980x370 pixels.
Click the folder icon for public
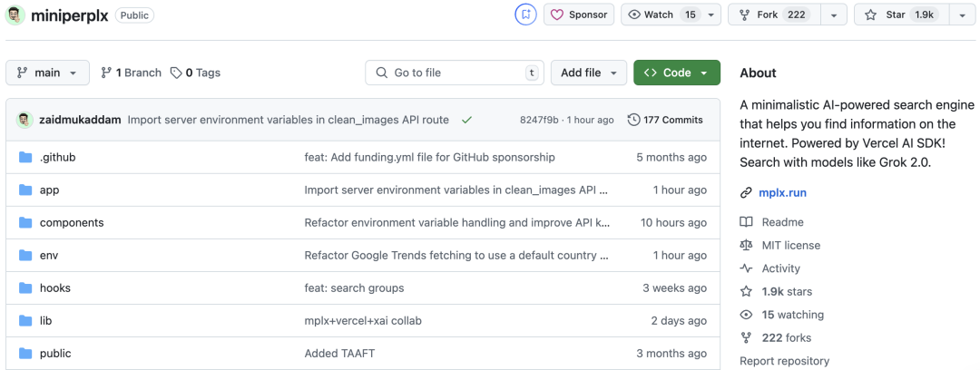[x=25, y=353]
